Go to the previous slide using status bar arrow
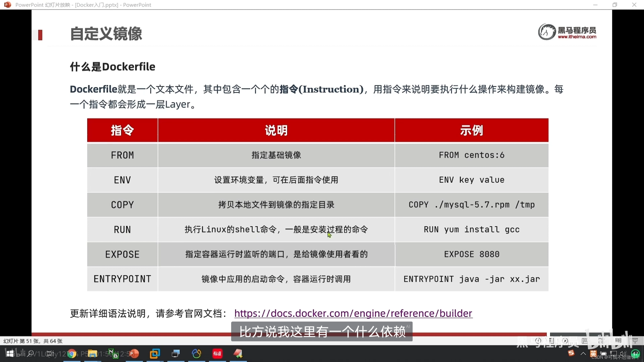 (538, 341)
